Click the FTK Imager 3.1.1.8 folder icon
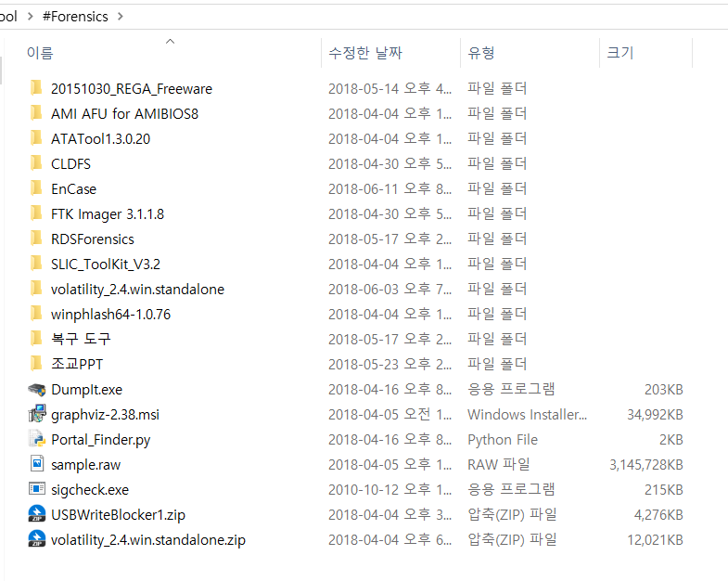This screenshot has height=581, width=728. tap(36, 213)
